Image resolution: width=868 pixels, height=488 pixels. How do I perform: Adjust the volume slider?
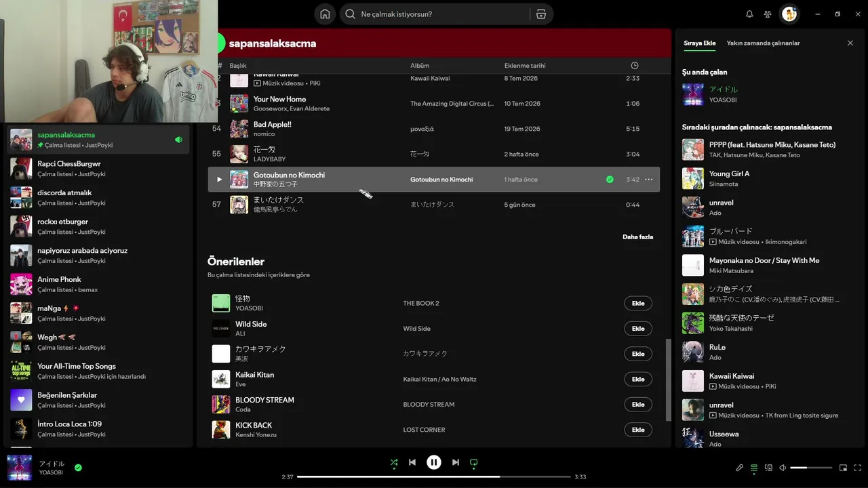[811, 468]
